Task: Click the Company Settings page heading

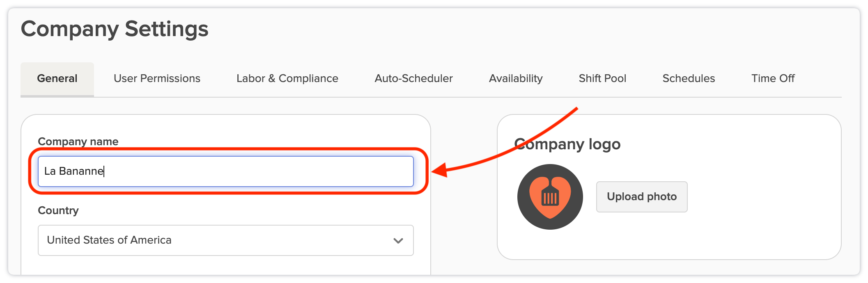Action: click(115, 29)
